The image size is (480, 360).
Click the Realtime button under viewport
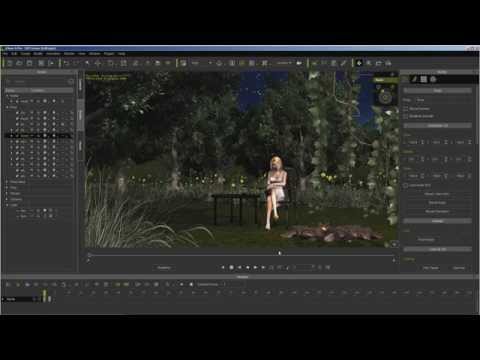[x=164, y=267]
